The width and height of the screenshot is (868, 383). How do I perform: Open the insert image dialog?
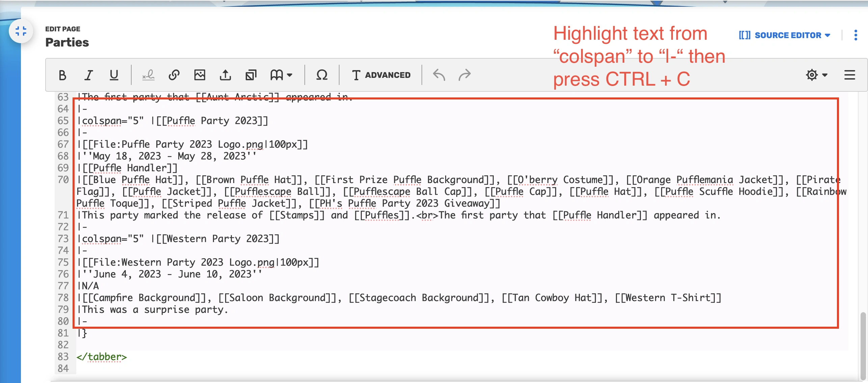pyautogui.click(x=200, y=75)
